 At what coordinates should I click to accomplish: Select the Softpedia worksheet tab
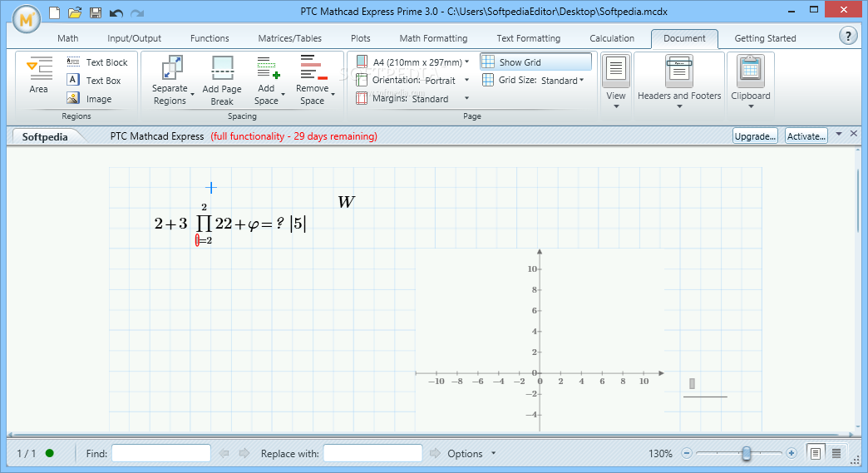pos(45,136)
